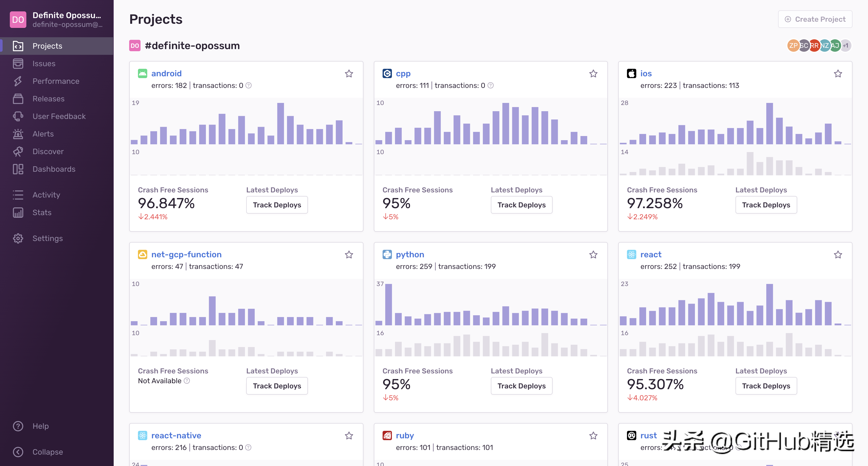868x466 pixels.
Task: Click the Releases package icon
Action: pos(18,99)
